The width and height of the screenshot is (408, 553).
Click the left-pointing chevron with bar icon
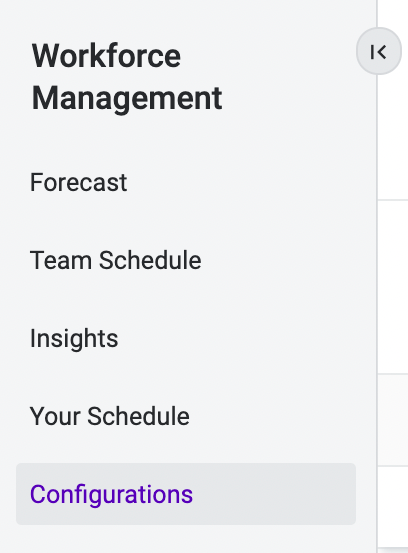(x=378, y=52)
